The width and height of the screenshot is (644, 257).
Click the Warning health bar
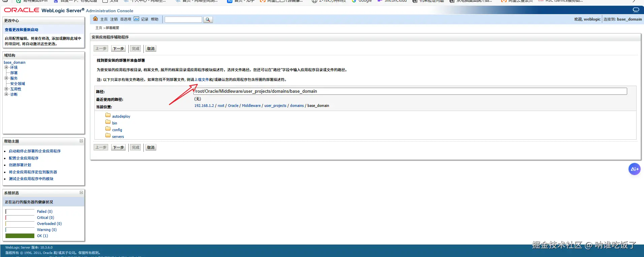click(20, 230)
